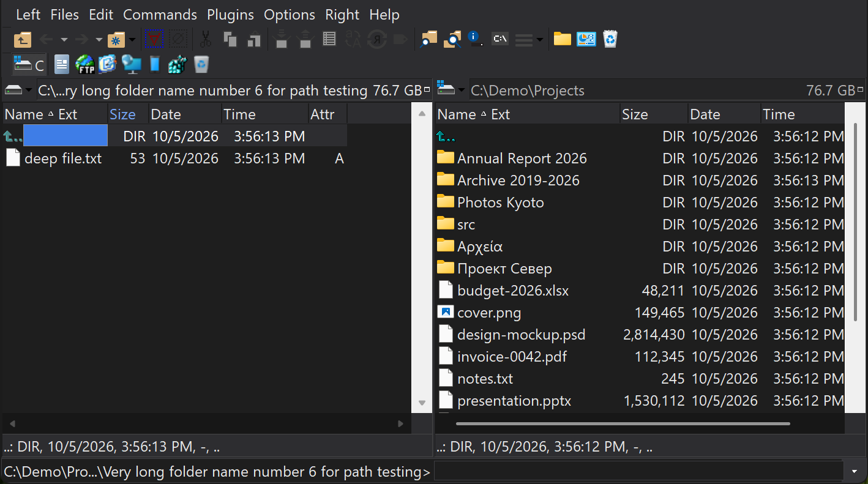Click the scissors cut icon
This screenshot has width=868, height=484.
[x=206, y=40]
